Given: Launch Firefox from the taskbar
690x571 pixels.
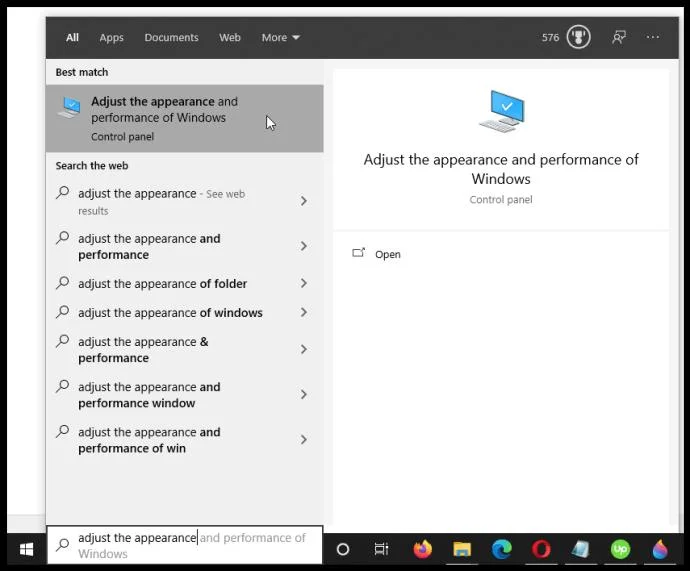Looking at the screenshot, I should click(x=422, y=549).
